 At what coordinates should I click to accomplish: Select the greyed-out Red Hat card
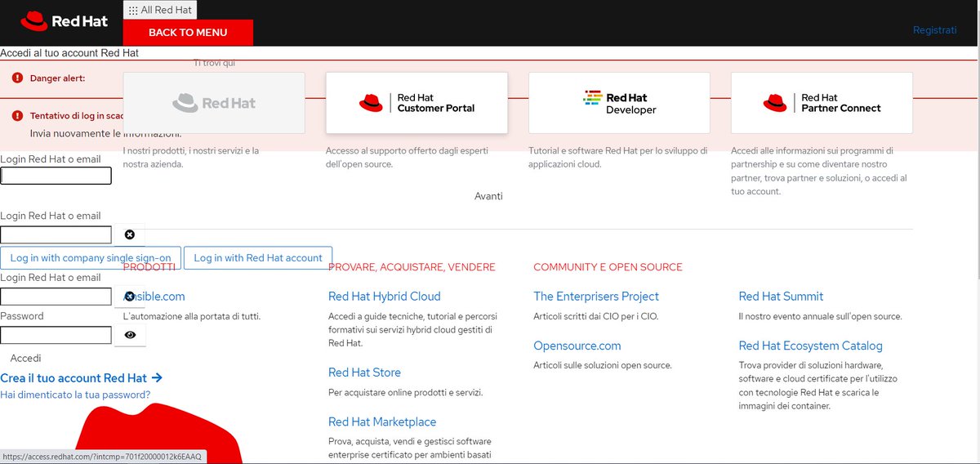214,103
